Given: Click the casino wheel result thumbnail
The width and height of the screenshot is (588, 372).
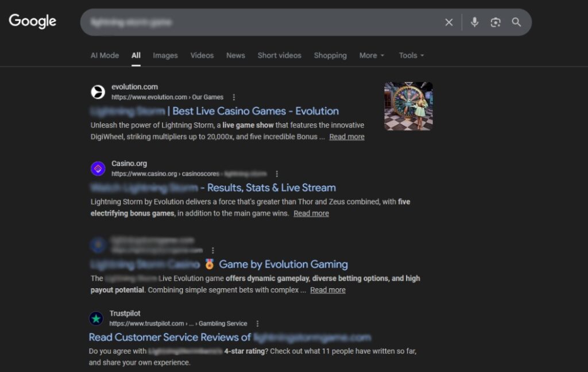Looking at the screenshot, I should click(x=408, y=106).
